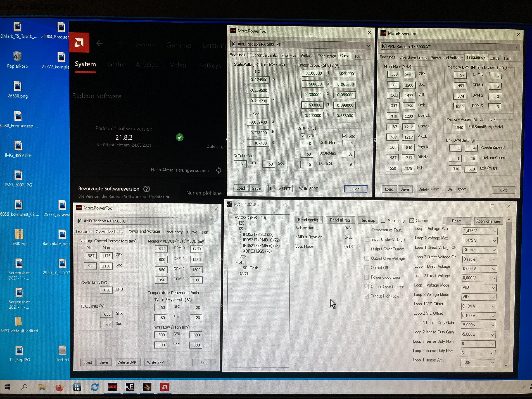The height and width of the screenshot is (399, 532).
Task: Toggle Output Over-Voltage checkbox
Action: [x=367, y=258]
